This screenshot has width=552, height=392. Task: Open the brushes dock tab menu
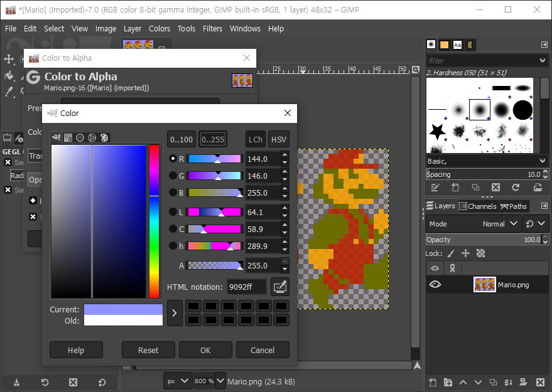[x=544, y=45]
